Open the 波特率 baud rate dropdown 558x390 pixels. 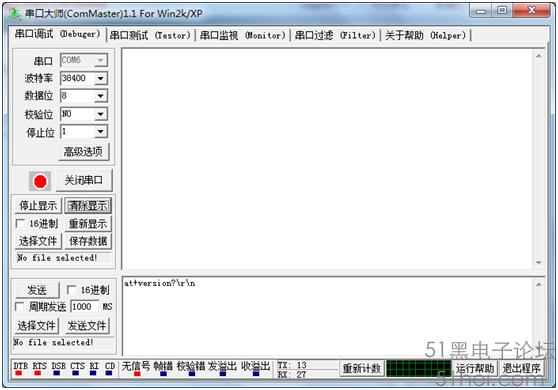[x=101, y=78]
